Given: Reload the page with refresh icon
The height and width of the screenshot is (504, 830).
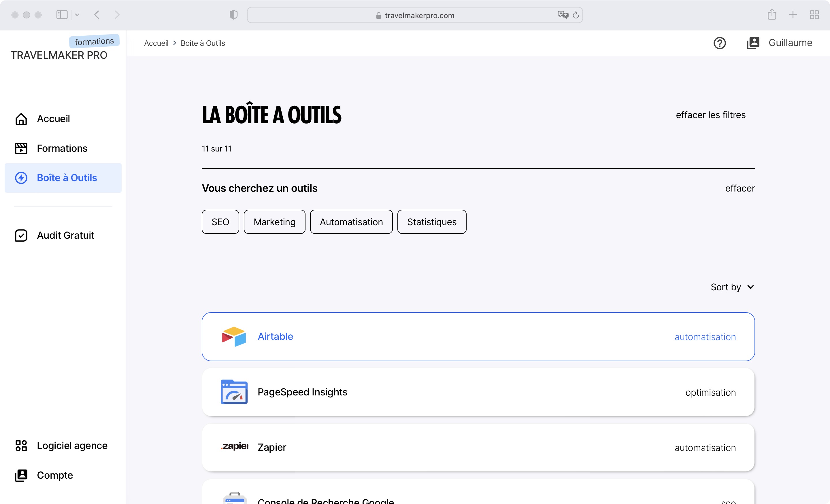Looking at the screenshot, I should pyautogui.click(x=576, y=15).
